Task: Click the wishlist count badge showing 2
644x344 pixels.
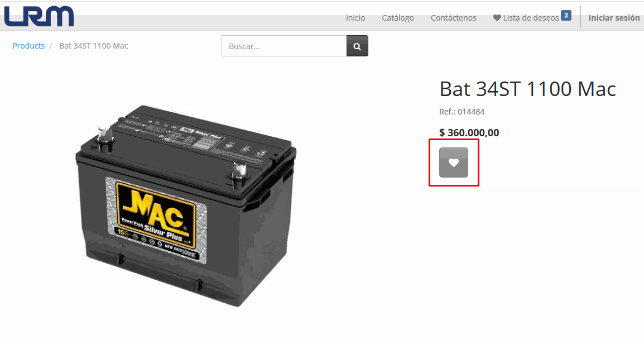Action: 566,16
